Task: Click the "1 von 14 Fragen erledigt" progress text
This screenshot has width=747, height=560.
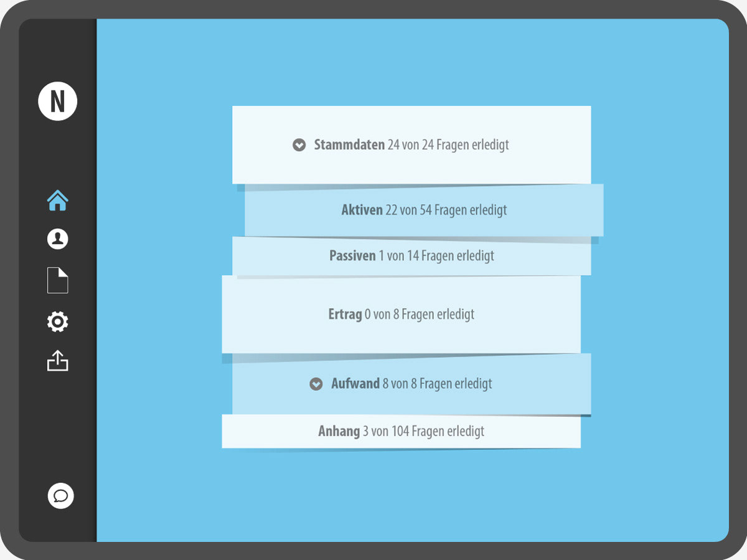Action: 436,256
